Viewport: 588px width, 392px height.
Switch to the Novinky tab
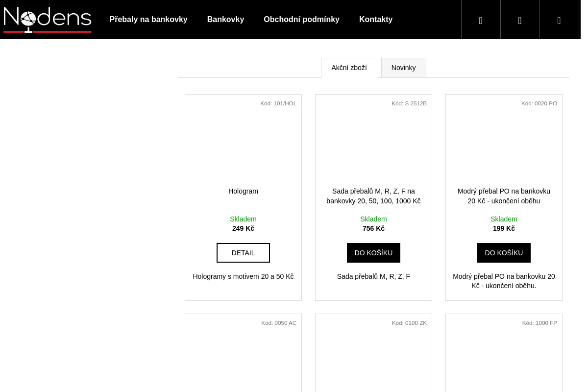(403, 68)
